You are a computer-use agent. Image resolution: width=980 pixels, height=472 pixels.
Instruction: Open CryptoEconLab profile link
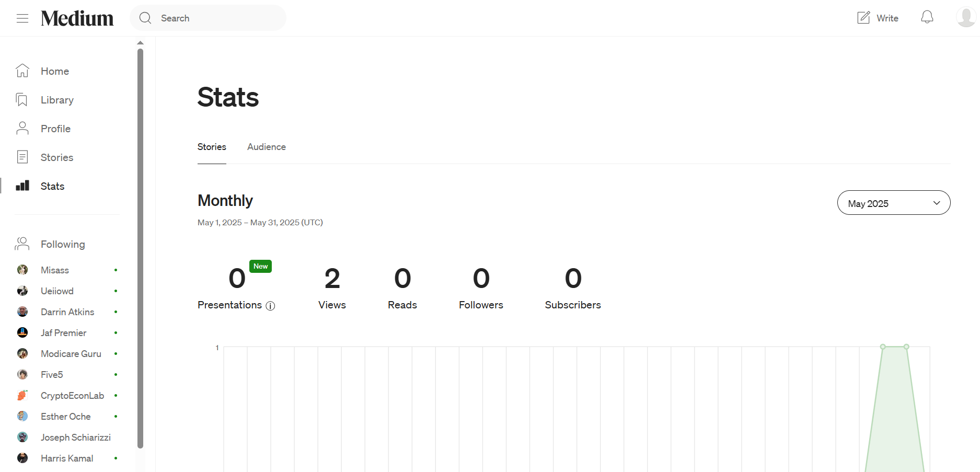coord(72,396)
